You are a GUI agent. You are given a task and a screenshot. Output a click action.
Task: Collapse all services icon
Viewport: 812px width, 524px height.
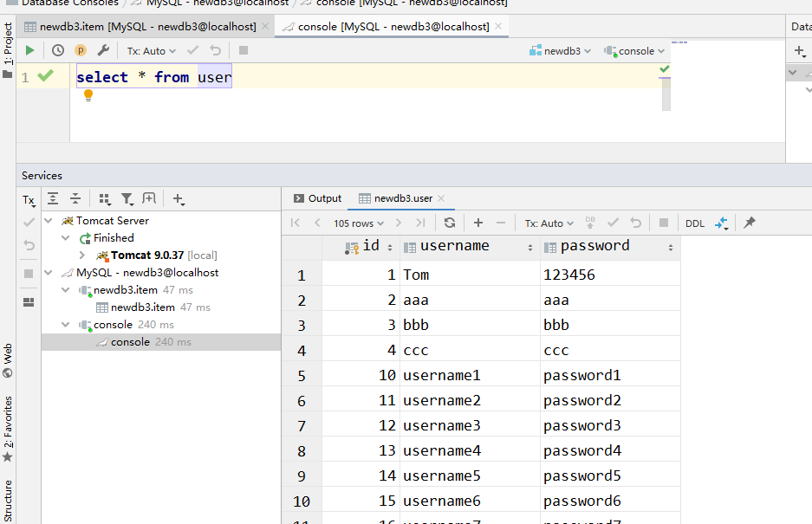click(x=75, y=198)
